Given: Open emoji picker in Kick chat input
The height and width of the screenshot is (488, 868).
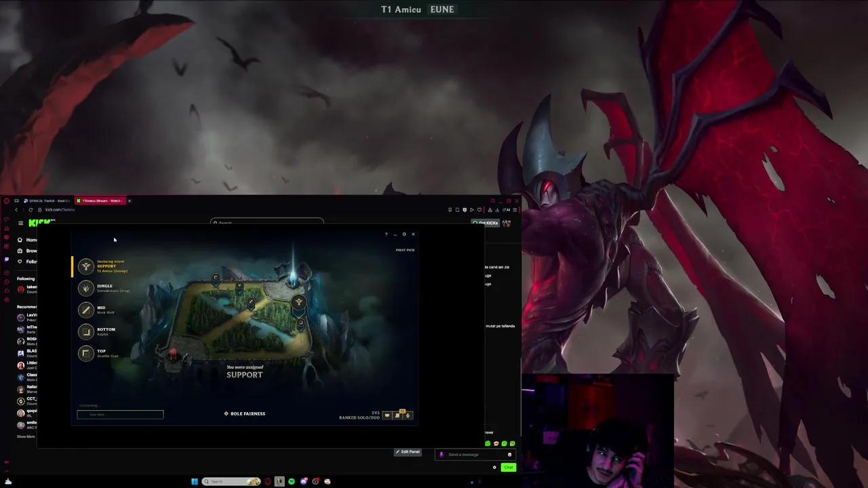Looking at the screenshot, I should click(x=509, y=455).
